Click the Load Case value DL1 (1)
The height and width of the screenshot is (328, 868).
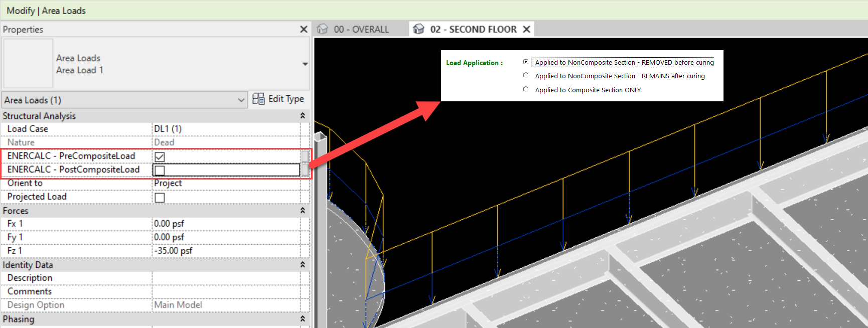(226, 129)
